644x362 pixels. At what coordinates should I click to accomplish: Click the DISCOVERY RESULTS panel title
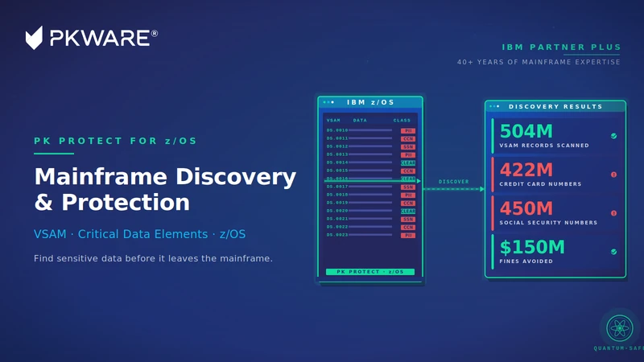[x=555, y=107]
